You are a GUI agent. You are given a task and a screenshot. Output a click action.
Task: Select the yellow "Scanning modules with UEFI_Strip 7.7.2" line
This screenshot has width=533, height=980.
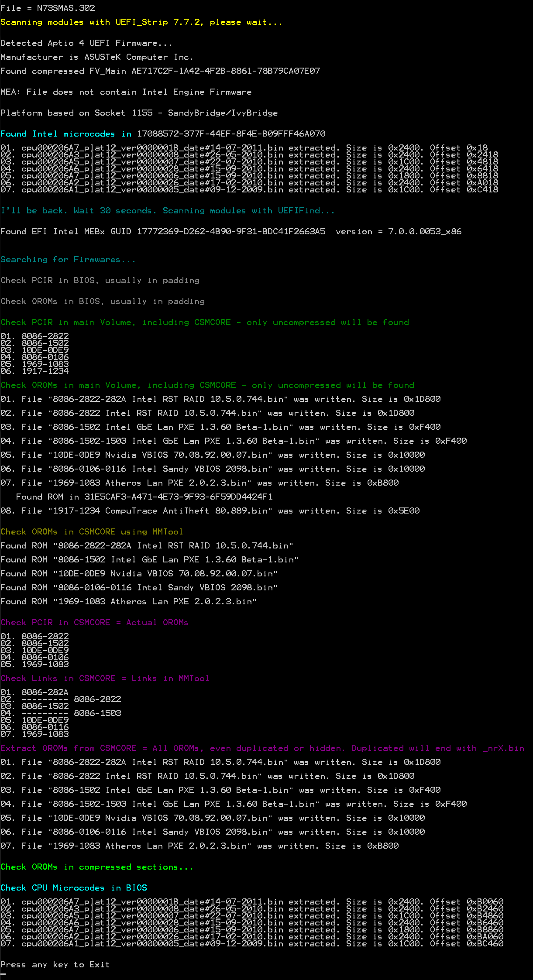coord(141,22)
